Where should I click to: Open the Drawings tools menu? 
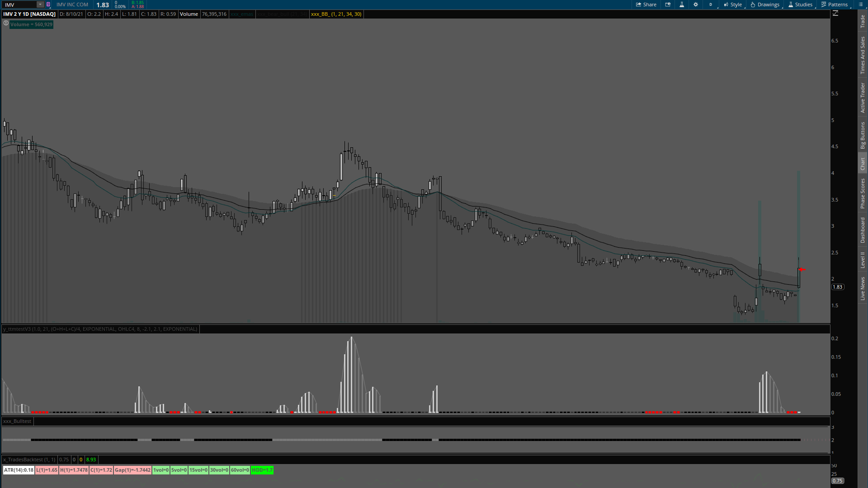[x=765, y=5]
